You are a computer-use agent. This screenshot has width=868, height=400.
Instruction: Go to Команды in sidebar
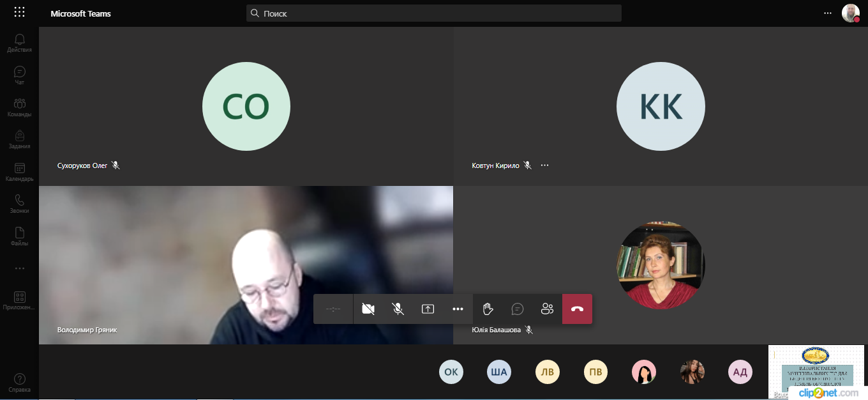click(19, 107)
